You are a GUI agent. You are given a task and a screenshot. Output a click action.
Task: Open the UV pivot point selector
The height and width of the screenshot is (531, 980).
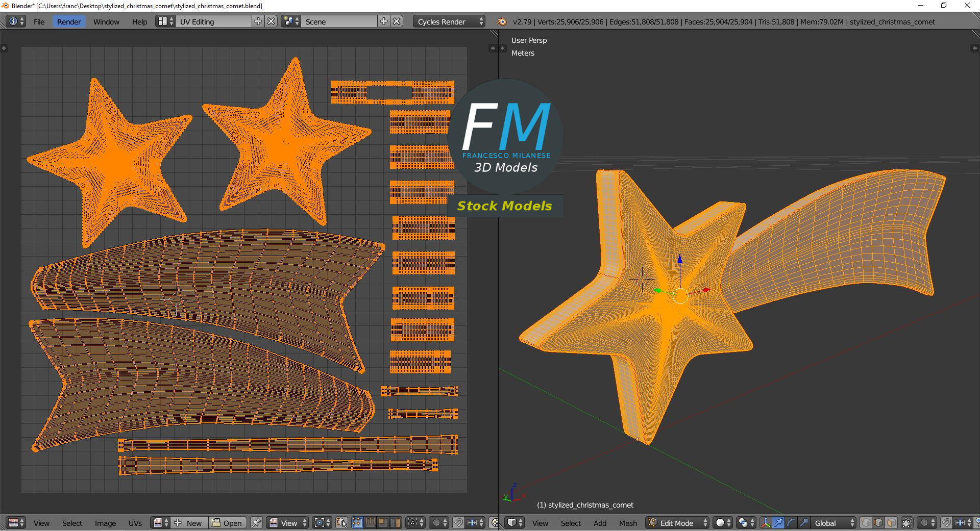click(322, 523)
